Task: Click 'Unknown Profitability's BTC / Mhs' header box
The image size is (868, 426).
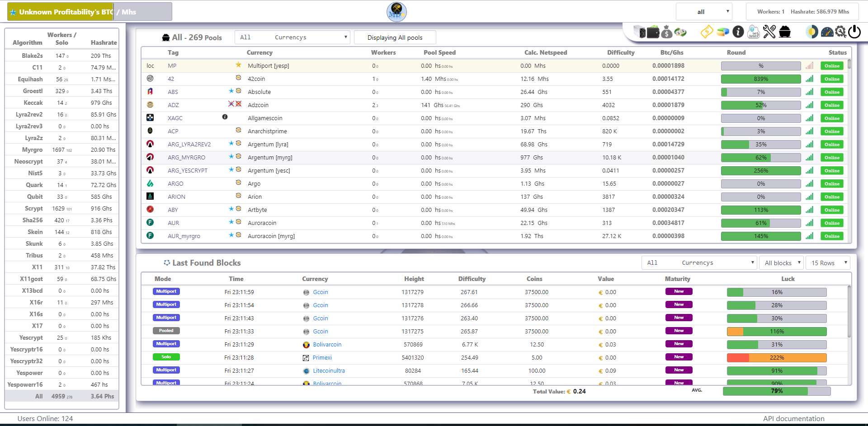Action: pyautogui.click(x=90, y=12)
